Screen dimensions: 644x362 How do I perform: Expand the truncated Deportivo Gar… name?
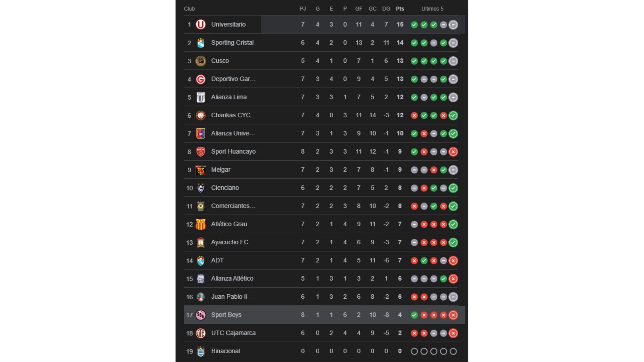pos(233,79)
